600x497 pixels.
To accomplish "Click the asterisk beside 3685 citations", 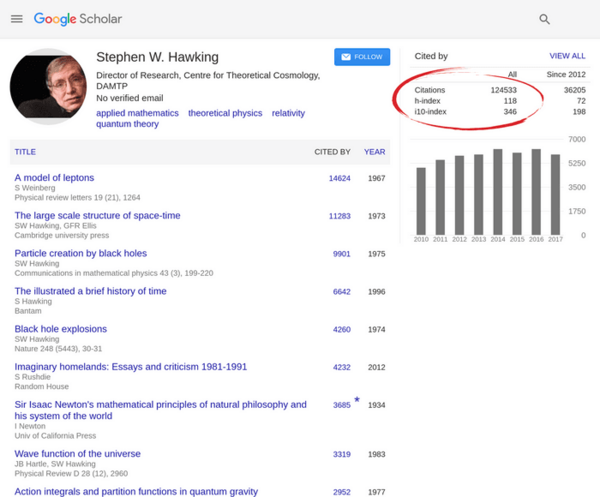I will 357,399.
